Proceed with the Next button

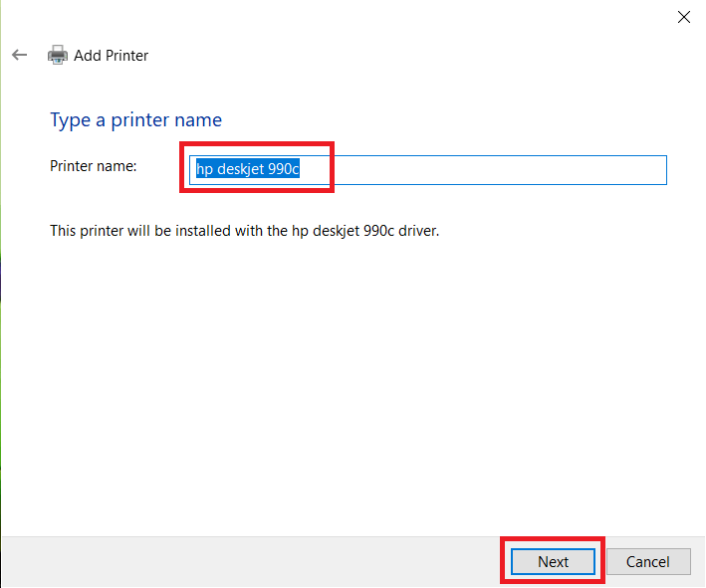point(553,561)
